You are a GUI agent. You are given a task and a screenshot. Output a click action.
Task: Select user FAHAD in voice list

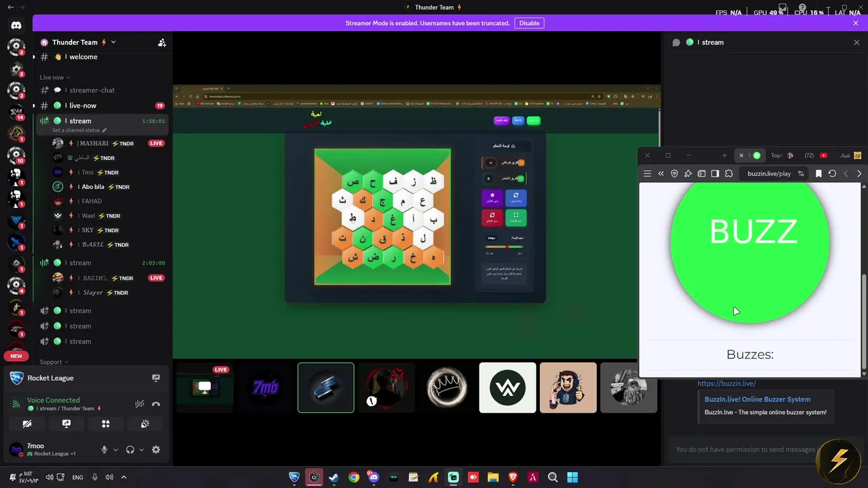point(108,201)
